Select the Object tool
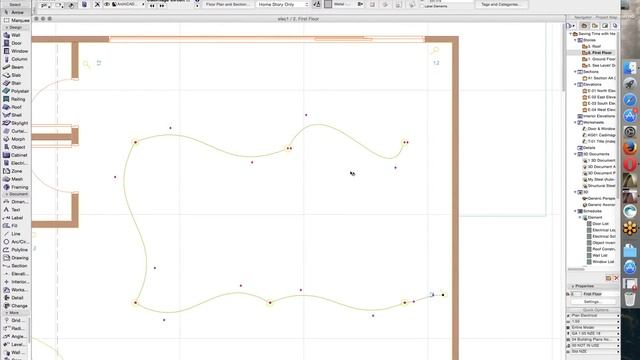The image size is (640, 360). [16, 147]
